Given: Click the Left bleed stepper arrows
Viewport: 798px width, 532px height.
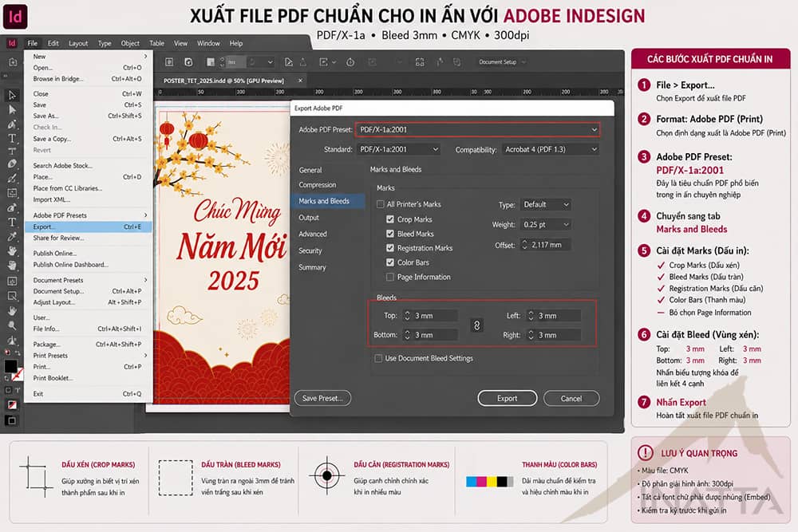Looking at the screenshot, I should pyautogui.click(x=531, y=316).
